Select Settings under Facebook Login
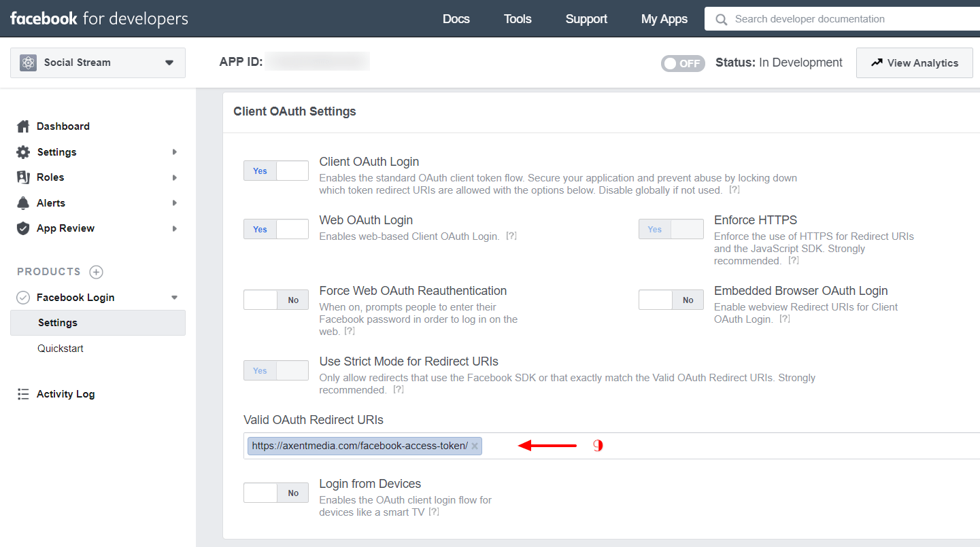The image size is (980, 547). tap(98, 323)
